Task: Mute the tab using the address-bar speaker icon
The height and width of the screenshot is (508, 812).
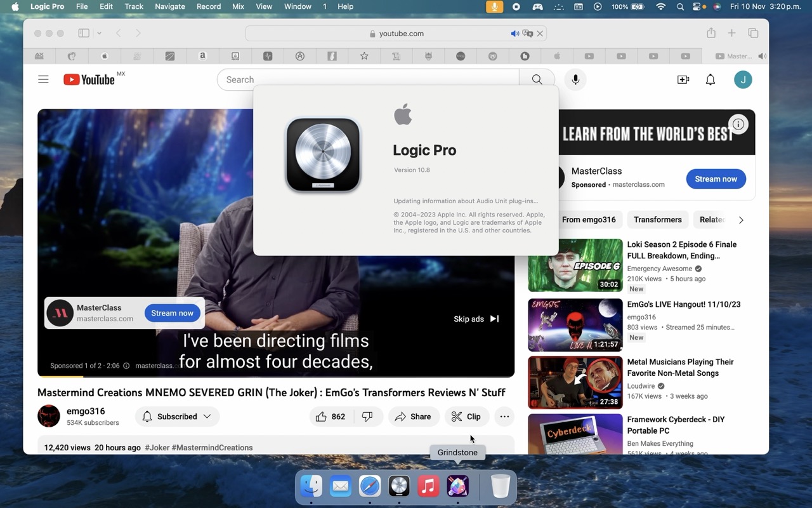Action: tap(514, 33)
